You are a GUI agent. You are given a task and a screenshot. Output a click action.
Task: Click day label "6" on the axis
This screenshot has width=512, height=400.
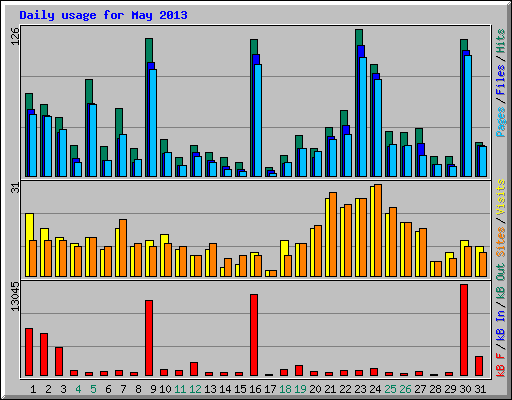point(108,389)
